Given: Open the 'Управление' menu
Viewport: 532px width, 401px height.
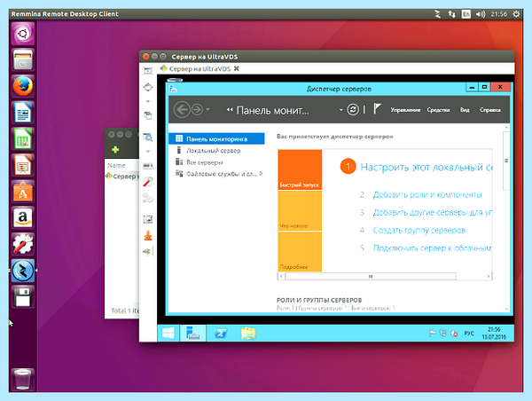Looking at the screenshot, I should point(405,110).
